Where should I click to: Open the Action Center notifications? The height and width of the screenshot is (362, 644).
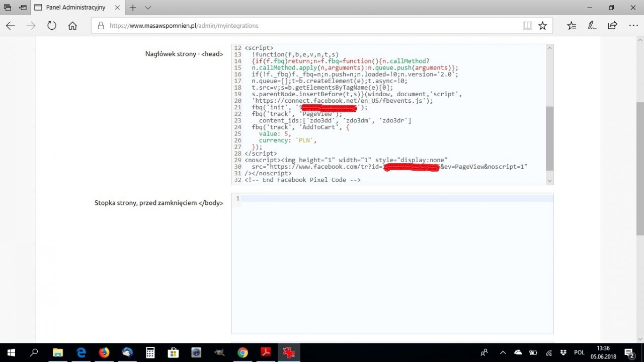click(x=629, y=352)
